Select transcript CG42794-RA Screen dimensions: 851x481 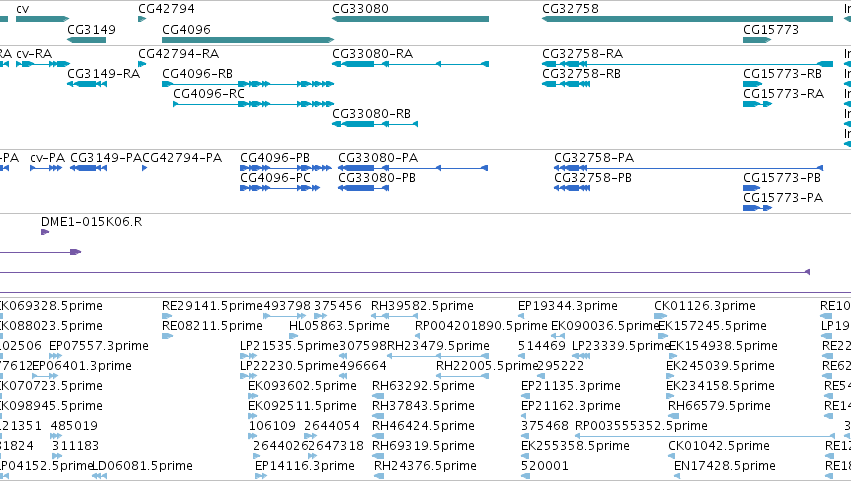click(x=142, y=64)
